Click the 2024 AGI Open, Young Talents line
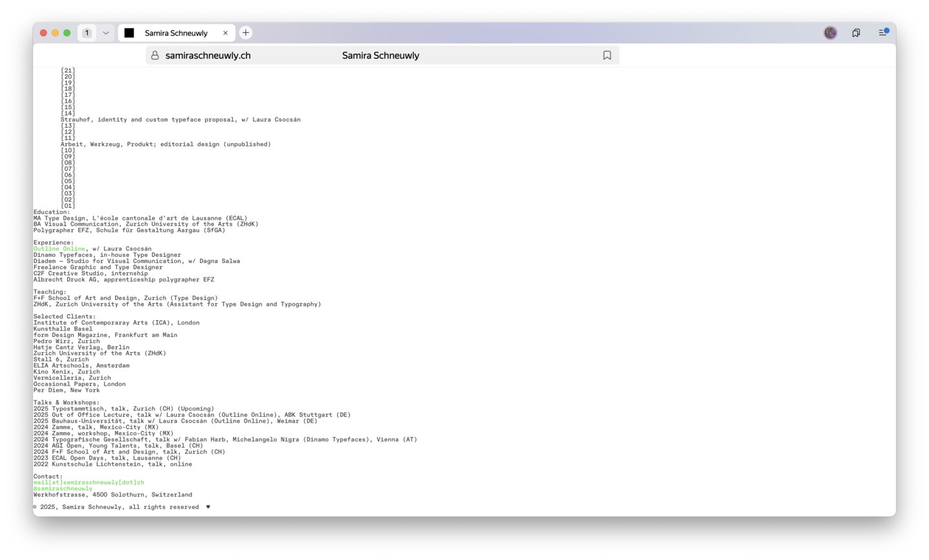This screenshot has height=560, width=929. point(118,446)
